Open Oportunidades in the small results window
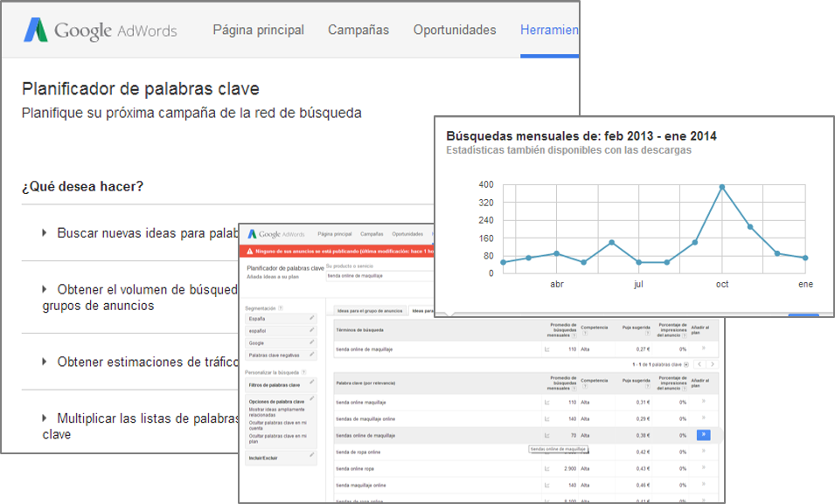The height and width of the screenshot is (504, 835). pyautogui.click(x=407, y=234)
